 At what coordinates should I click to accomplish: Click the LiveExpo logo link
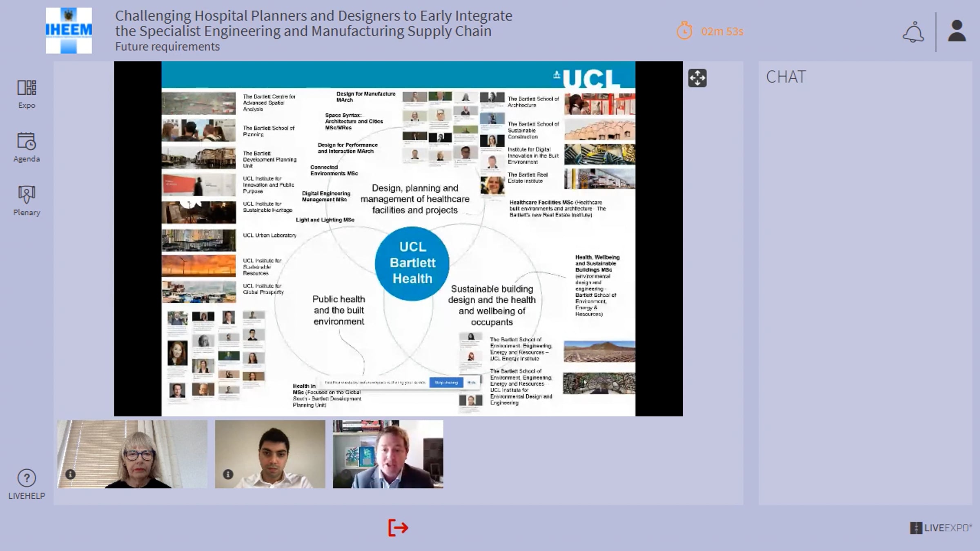click(940, 528)
